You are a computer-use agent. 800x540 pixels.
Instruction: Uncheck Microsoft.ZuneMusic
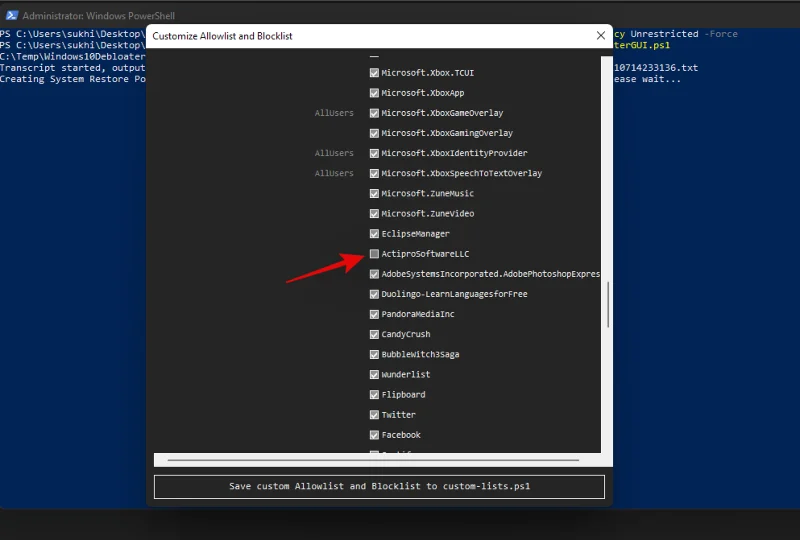374,193
